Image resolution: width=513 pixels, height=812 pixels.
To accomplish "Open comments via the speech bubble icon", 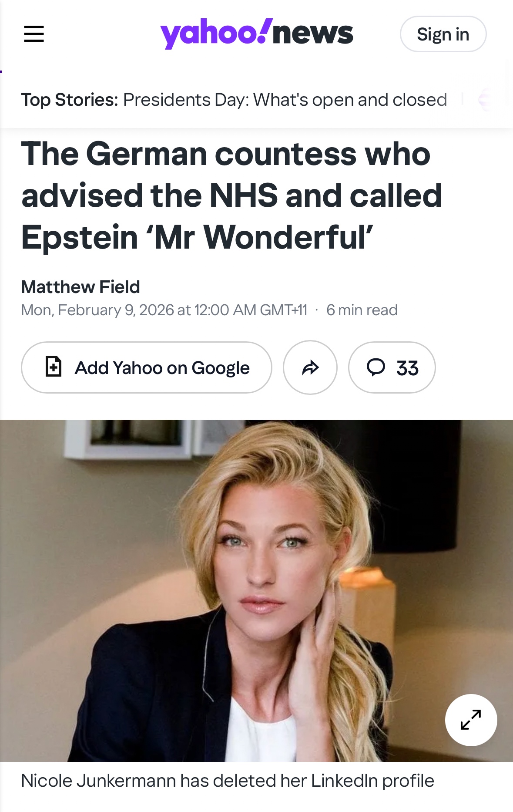I will 376,367.
